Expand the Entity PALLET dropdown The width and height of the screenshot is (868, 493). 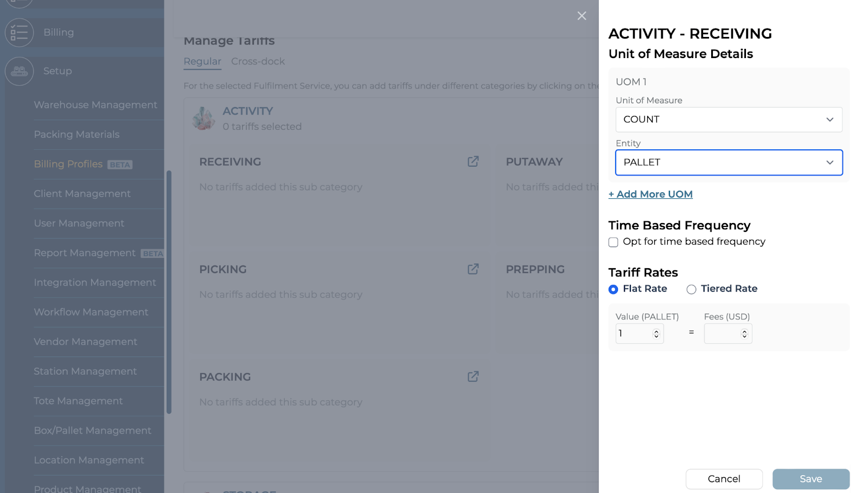pyautogui.click(x=729, y=162)
